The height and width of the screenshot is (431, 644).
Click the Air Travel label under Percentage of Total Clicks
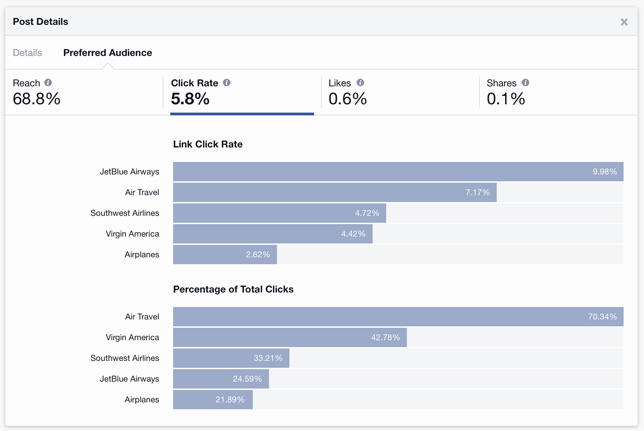coord(142,317)
